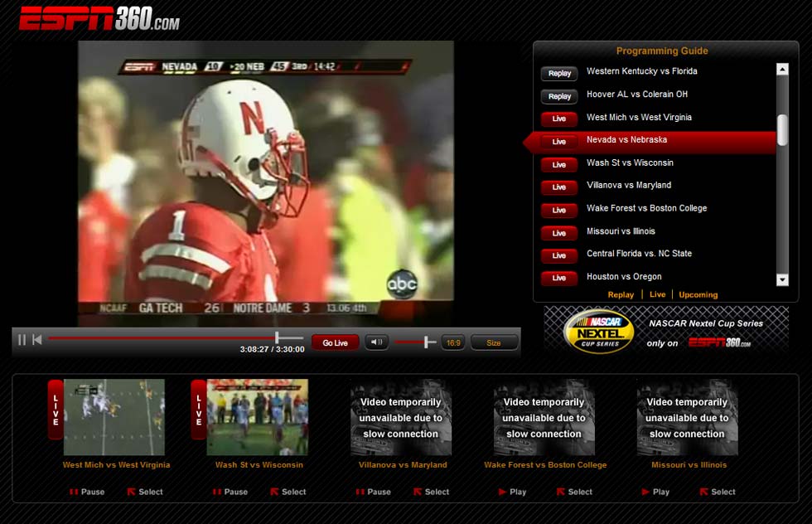Image resolution: width=812 pixels, height=524 pixels.
Task: Select Villanova vs Maryland in guide
Action: tap(629, 185)
